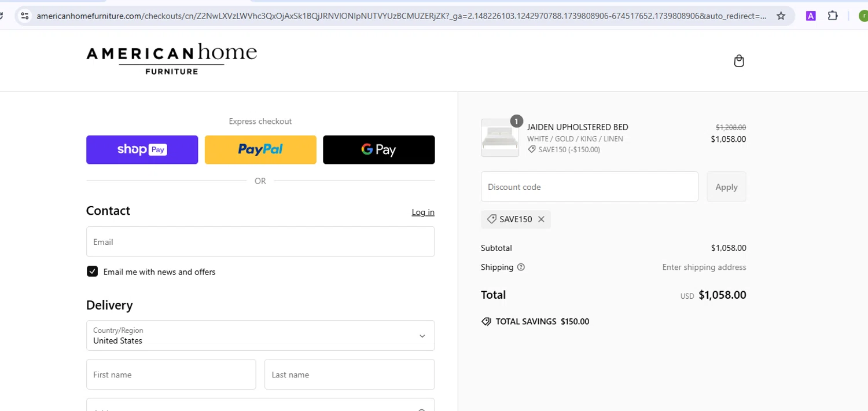Click the WHITE / GOLD / KING / LINEN variant text

[x=575, y=139]
